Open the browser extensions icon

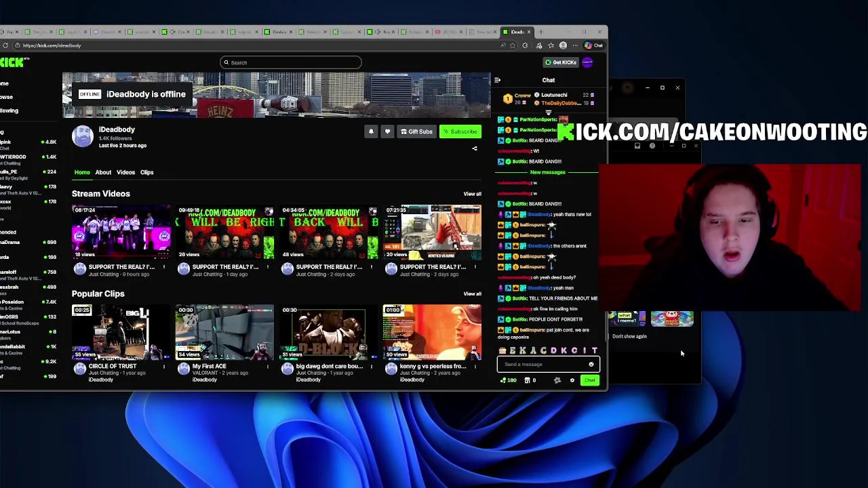point(525,45)
